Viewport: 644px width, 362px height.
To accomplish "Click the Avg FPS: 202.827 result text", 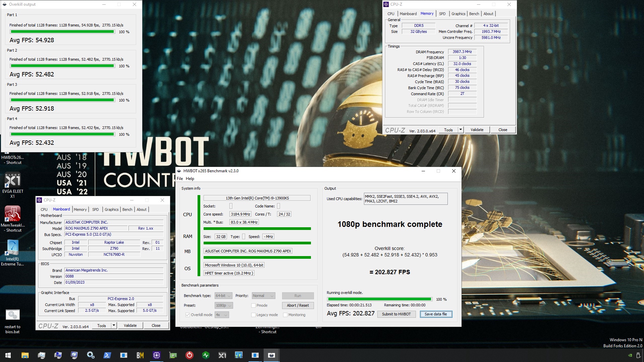I will pos(351,313).
